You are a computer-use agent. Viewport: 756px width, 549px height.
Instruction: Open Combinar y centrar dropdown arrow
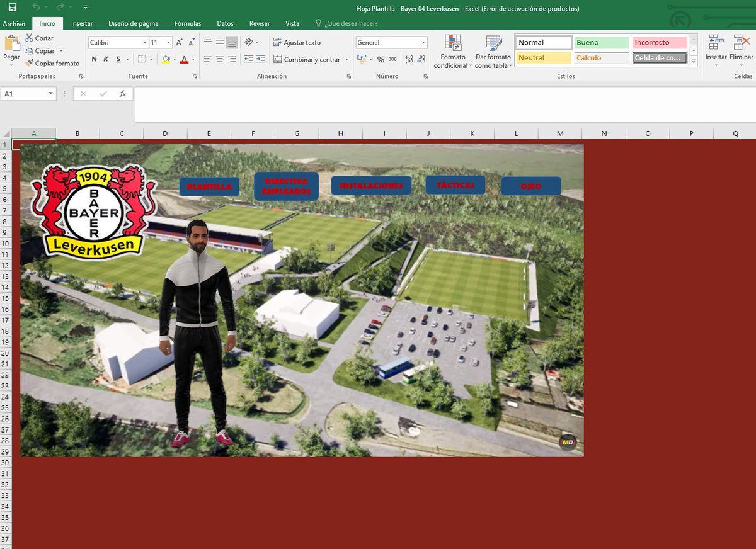pyautogui.click(x=346, y=60)
